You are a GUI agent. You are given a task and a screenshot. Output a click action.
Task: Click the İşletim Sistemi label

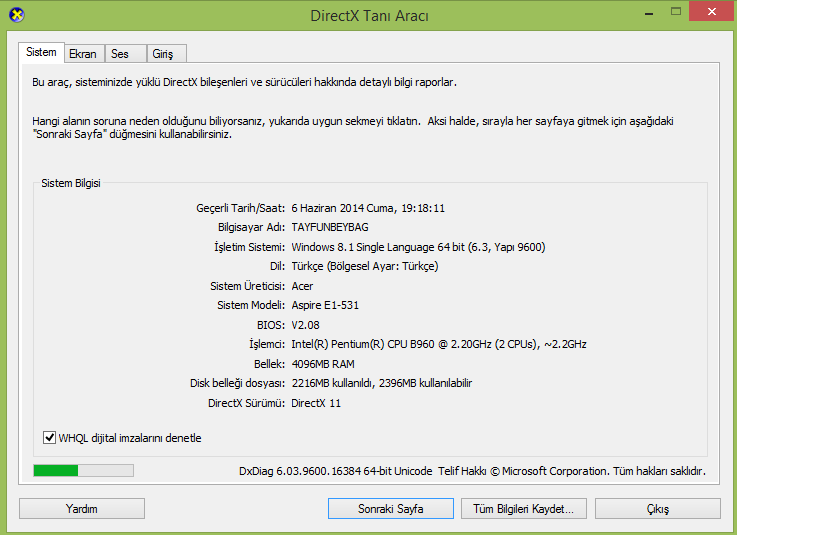click(x=250, y=247)
